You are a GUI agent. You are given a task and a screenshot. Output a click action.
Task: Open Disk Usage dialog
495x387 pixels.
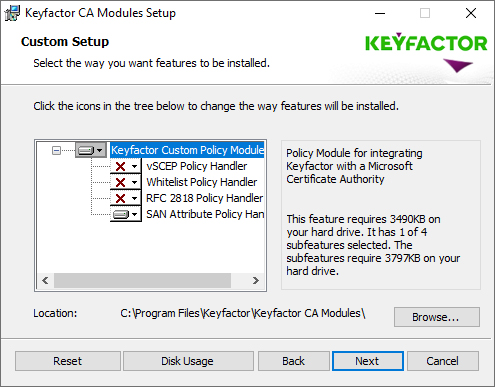(188, 361)
